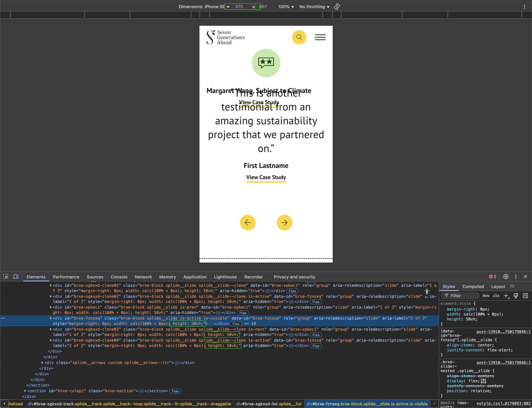This screenshot has width=532, height=408.
Task: Open DevTools settings gear
Action: [506, 277]
